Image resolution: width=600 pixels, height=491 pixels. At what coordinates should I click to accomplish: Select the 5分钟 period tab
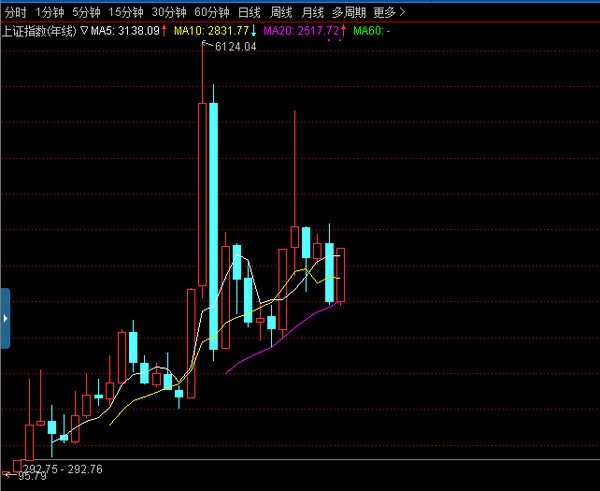(87, 13)
